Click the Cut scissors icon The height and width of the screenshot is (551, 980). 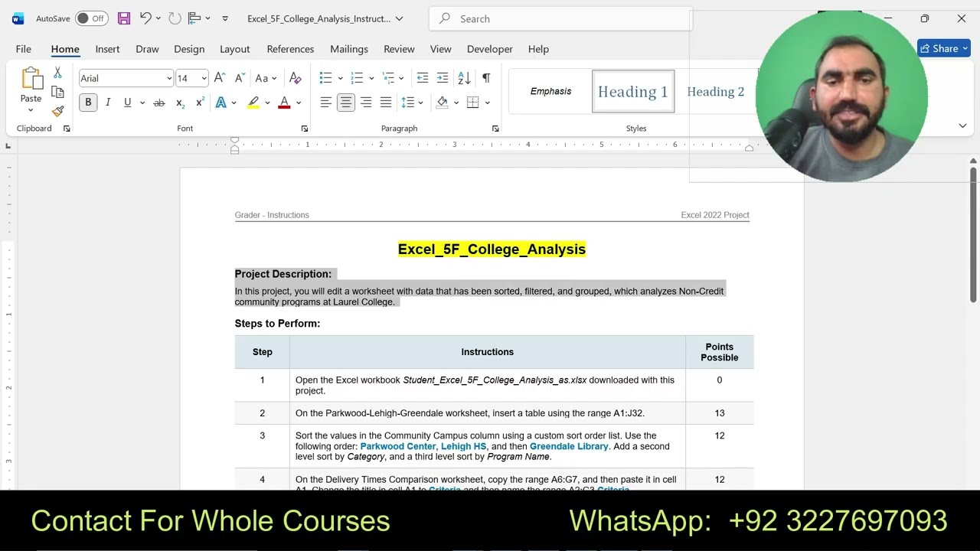pyautogui.click(x=57, y=73)
